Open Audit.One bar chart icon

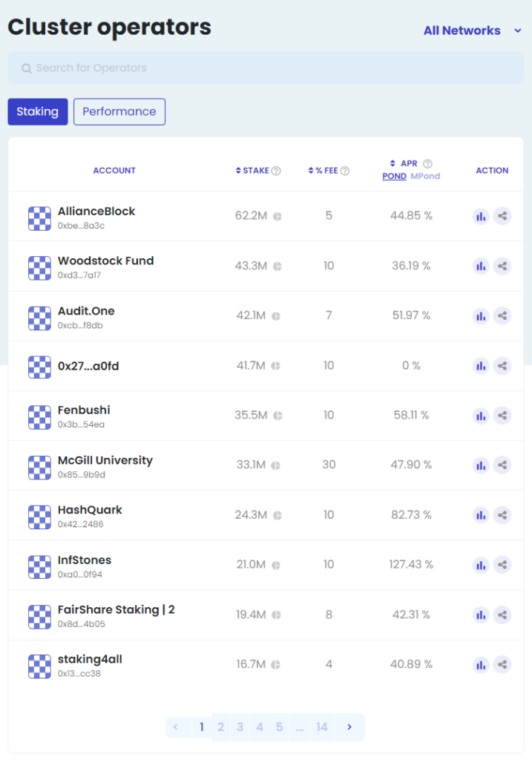click(x=481, y=316)
